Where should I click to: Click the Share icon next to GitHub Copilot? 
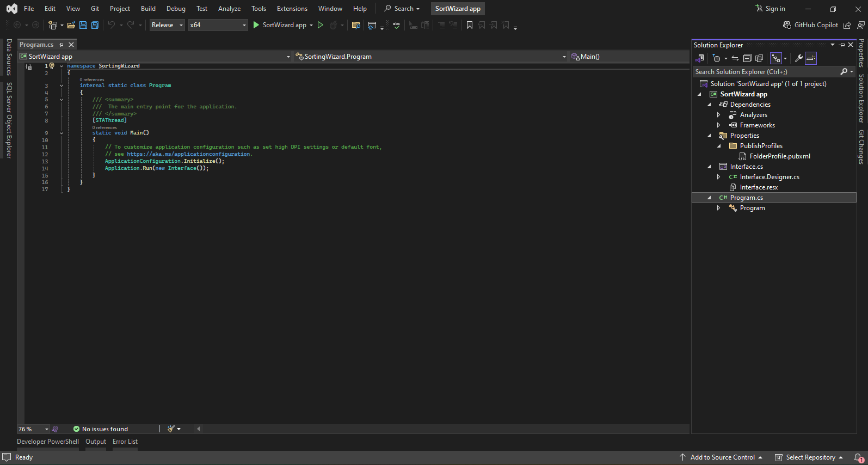[x=847, y=25]
